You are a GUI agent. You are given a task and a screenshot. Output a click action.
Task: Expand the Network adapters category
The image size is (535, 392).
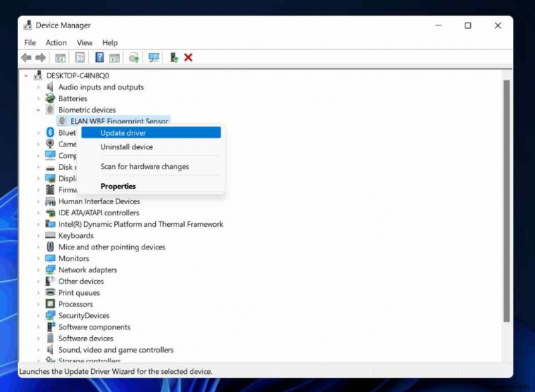pyautogui.click(x=38, y=270)
